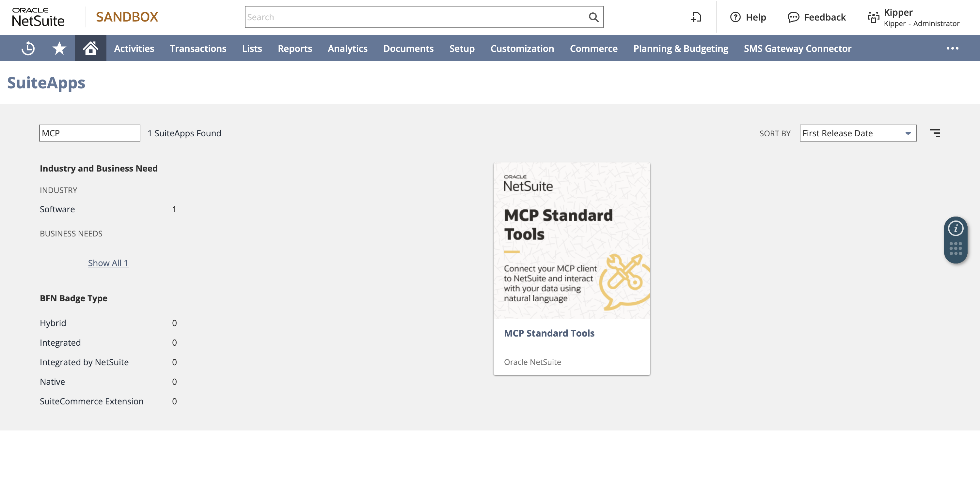Image resolution: width=980 pixels, height=482 pixels.
Task: Open the Kipper role switcher
Action: click(x=913, y=18)
